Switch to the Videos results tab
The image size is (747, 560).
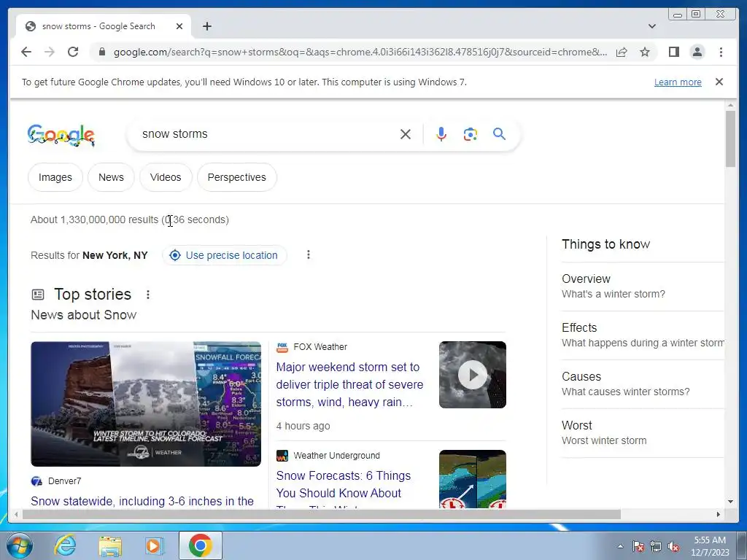pos(166,177)
